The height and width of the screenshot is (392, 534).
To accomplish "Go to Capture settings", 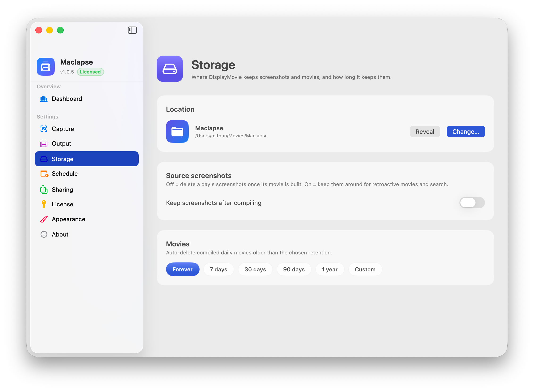I will (87, 129).
